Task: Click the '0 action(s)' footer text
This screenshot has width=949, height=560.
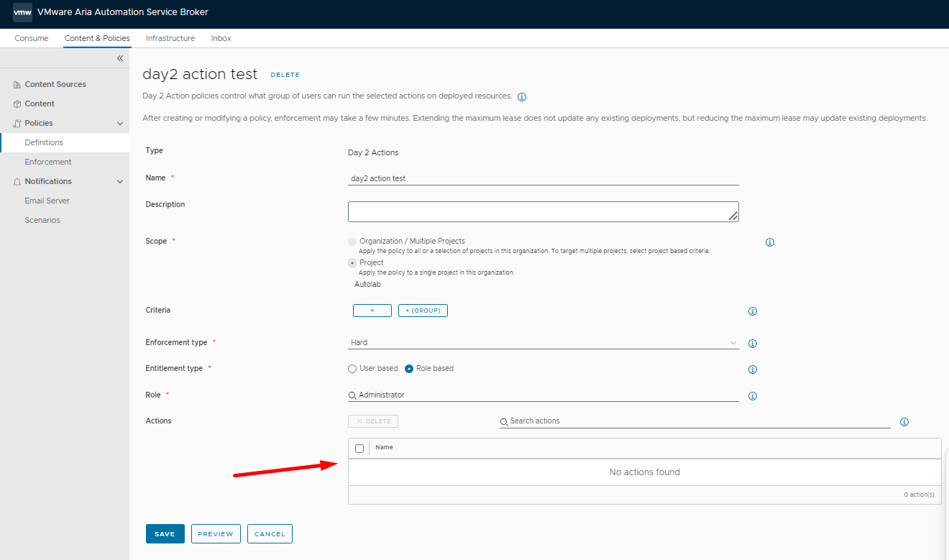Action: point(919,495)
